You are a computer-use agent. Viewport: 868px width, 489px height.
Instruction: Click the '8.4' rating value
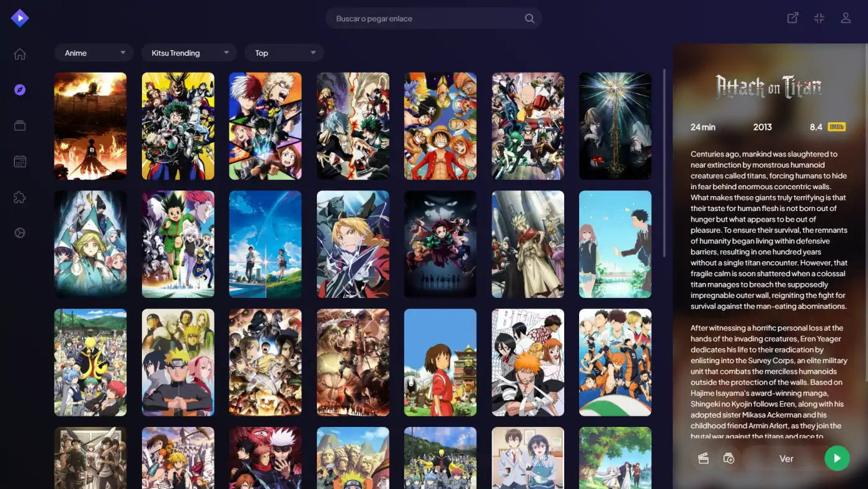click(x=816, y=127)
